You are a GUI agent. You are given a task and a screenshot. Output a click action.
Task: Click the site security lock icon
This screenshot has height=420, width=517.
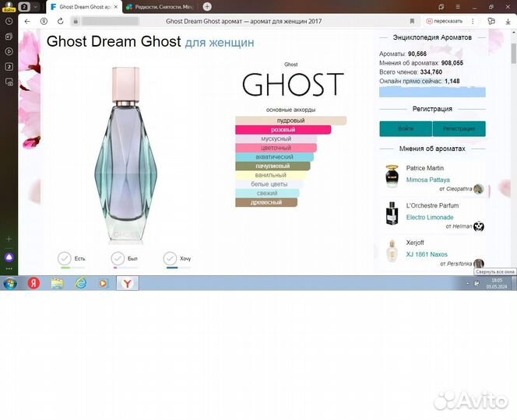point(76,22)
